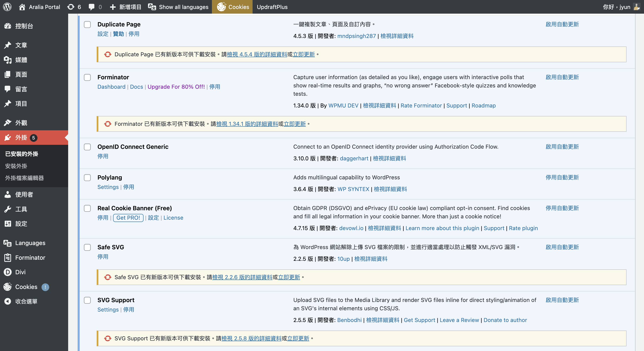Click the 使用者 person icon

pyautogui.click(x=8, y=194)
